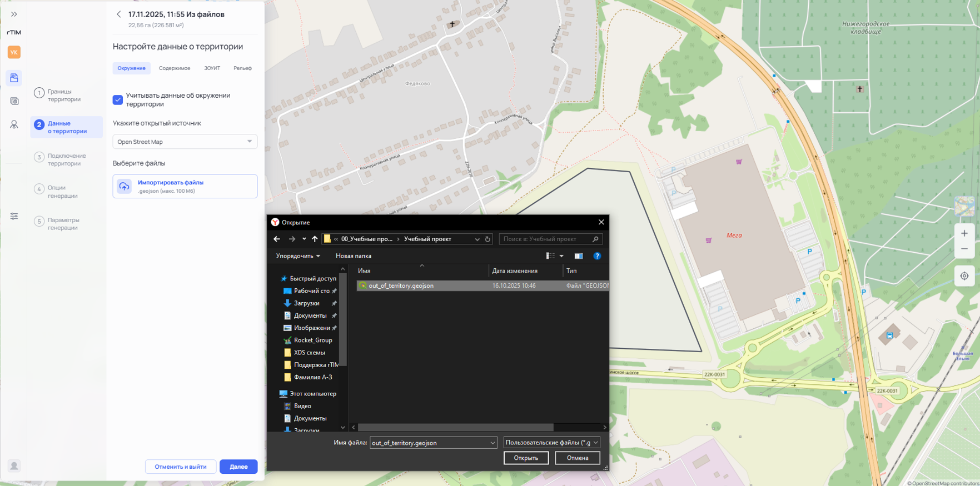Screen dimensions: 980x486
Task: Expand the collapsed sidebar with double chevron
Action: [x=14, y=14]
